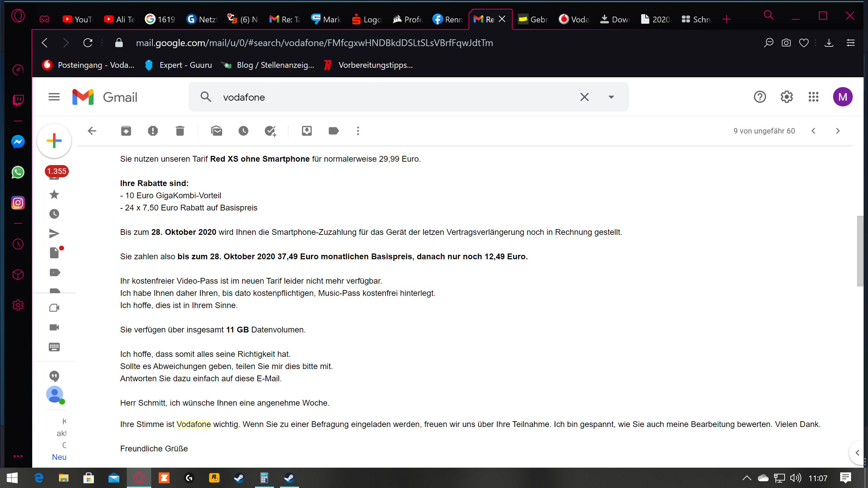The image size is (868, 488).
Task: Toggle the Opera heart bookmark icon
Action: pos(804,43)
